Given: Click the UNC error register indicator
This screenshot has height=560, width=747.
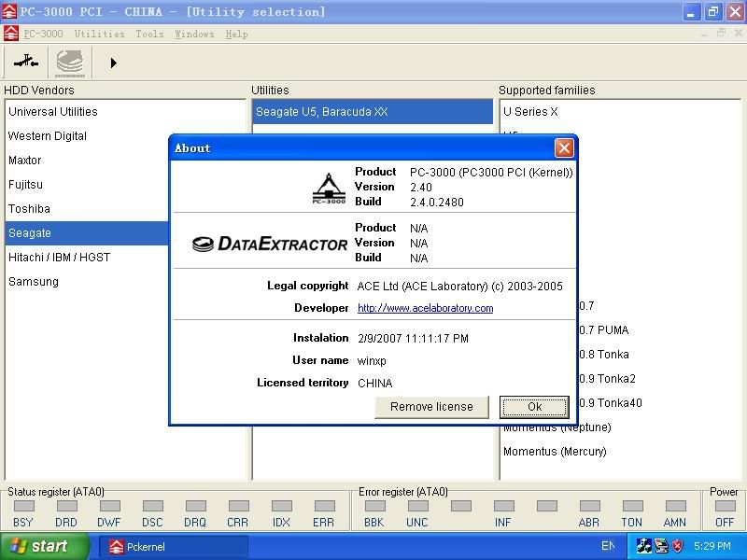Looking at the screenshot, I should pos(417,506).
